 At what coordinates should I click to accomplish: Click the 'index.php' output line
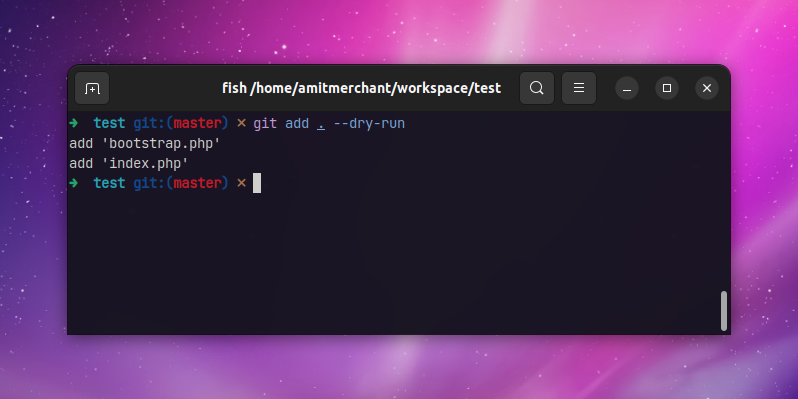[x=129, y=163]
